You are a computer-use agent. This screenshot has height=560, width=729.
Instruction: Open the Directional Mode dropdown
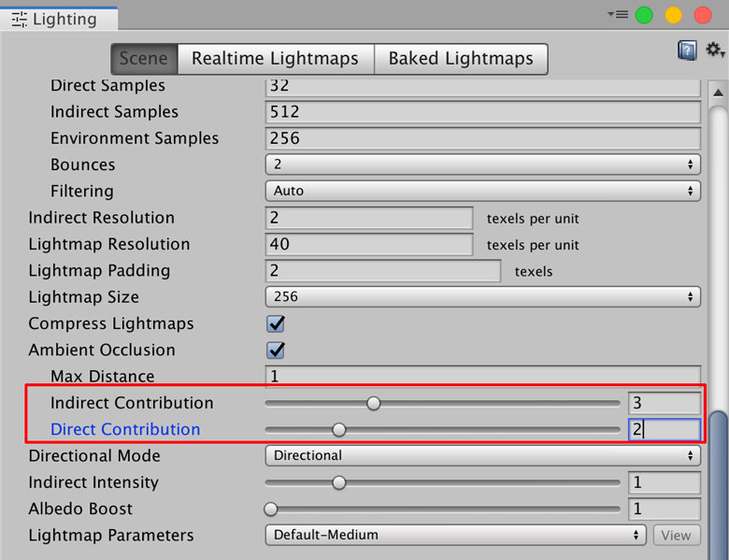(482, 455)
